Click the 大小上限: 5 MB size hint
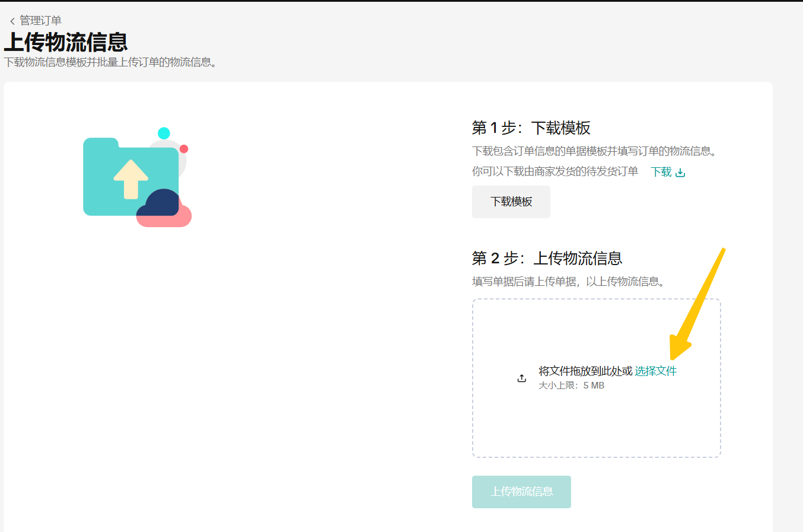 tap(571, 386)
